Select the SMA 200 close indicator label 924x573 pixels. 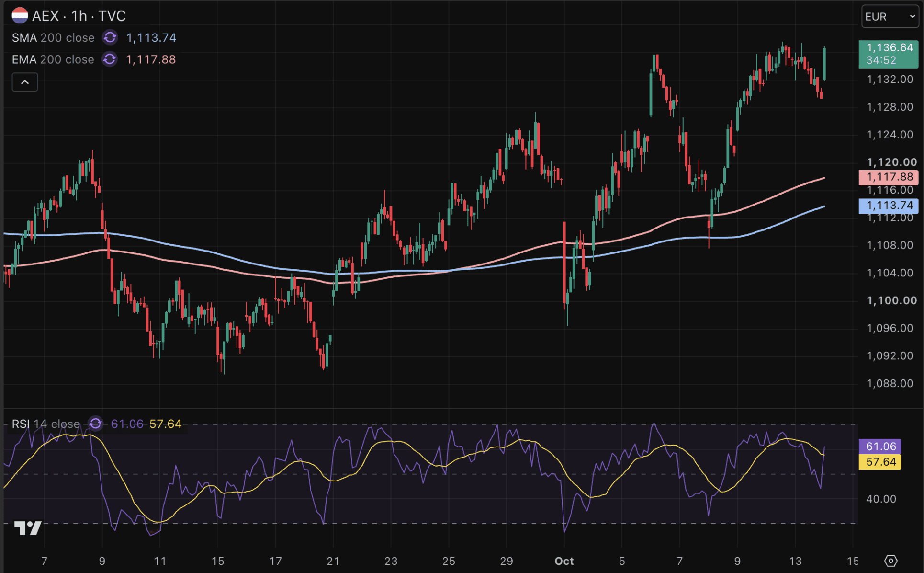tap(53, 38)
